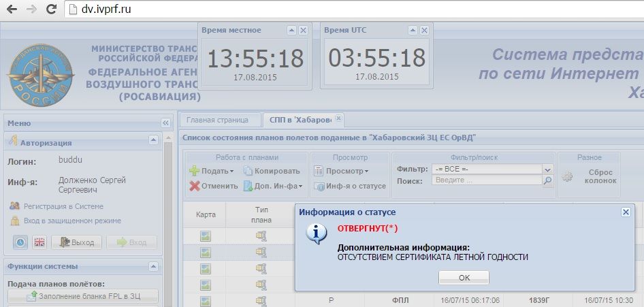644x307 pixels.
Task: Switch language with the UK flag icon
Action: pos(39,242)
